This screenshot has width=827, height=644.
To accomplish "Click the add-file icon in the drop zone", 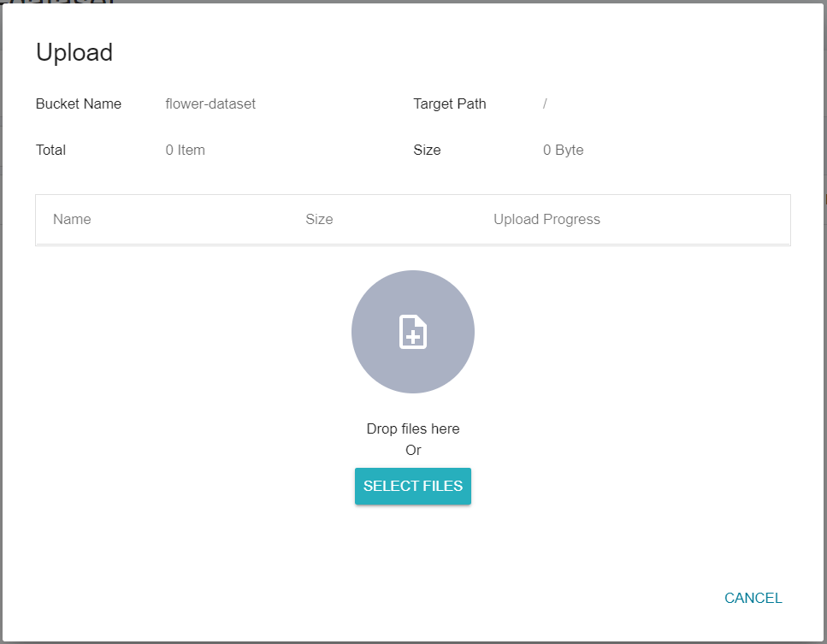I will click(x=412, y=332).
